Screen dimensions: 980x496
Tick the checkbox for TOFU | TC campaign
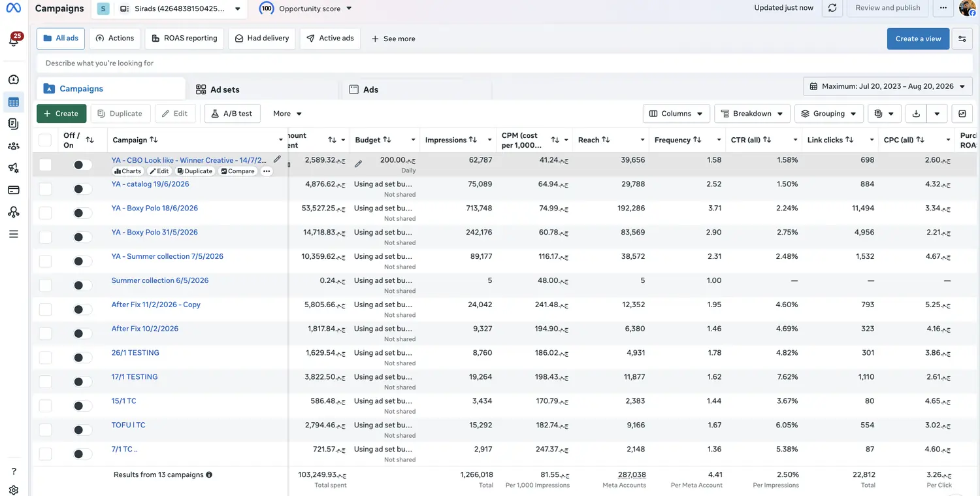45,430
